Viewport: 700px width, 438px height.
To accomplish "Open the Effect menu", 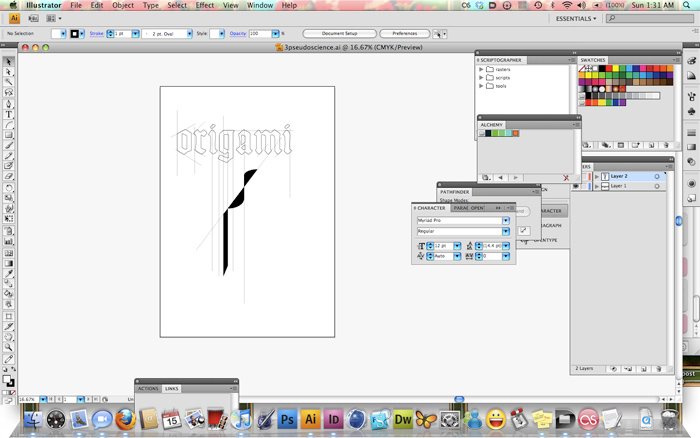I will click(205, 5).
